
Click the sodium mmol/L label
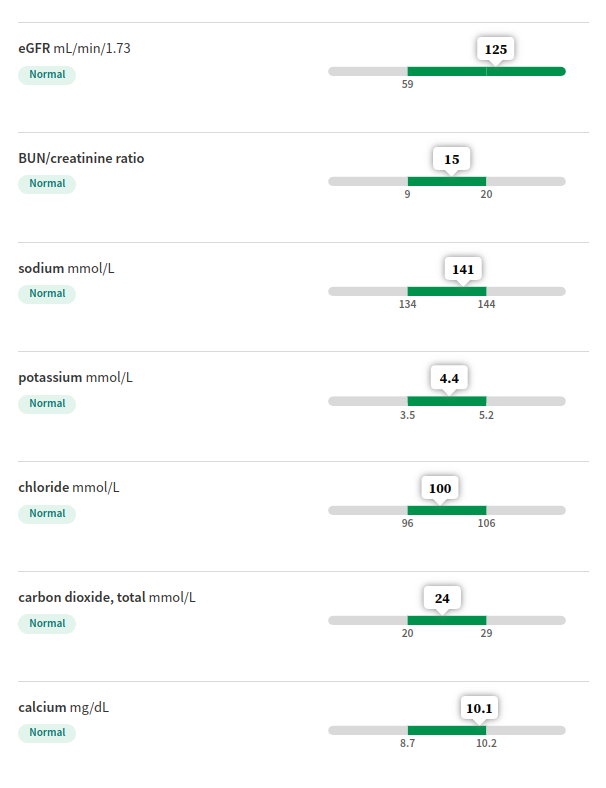tap(66, 268)
